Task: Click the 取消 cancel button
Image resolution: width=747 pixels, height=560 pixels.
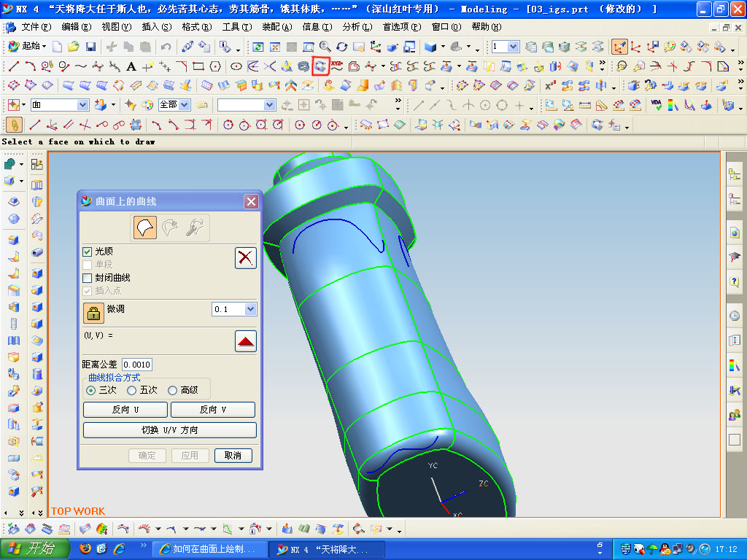Action: 233,456
